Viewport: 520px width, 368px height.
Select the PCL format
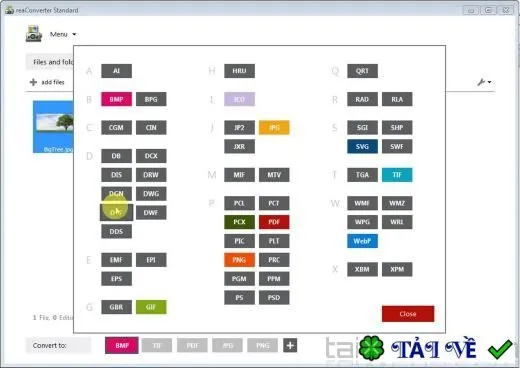[239, 203]
